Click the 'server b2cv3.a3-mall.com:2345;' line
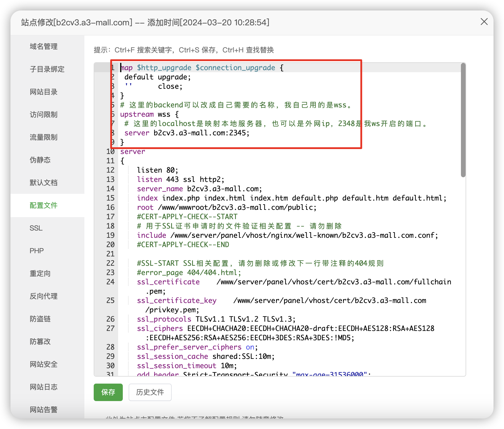The image size is (504, 429). (x=187, y=133)
